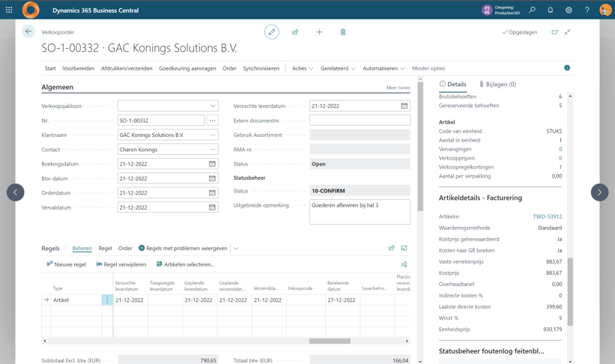This screenshot has width=615, height=364.
Task: Open the Order lines menu in Regels
Action: pos(125,249)
